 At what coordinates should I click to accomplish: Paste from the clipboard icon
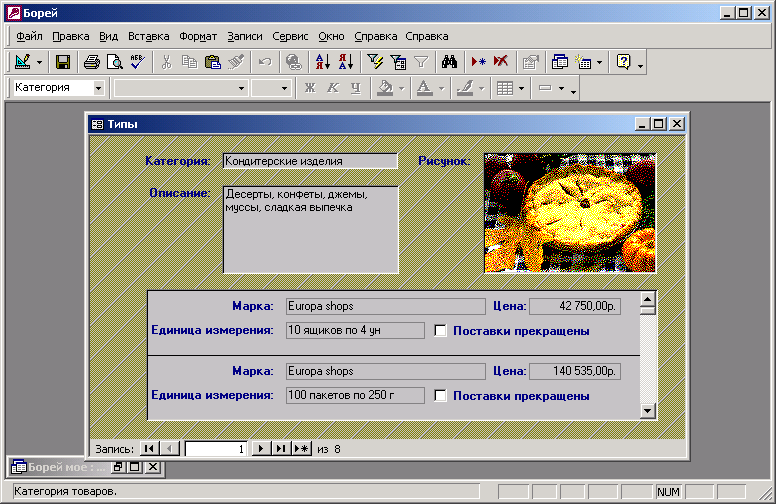(x=213, y=62)
